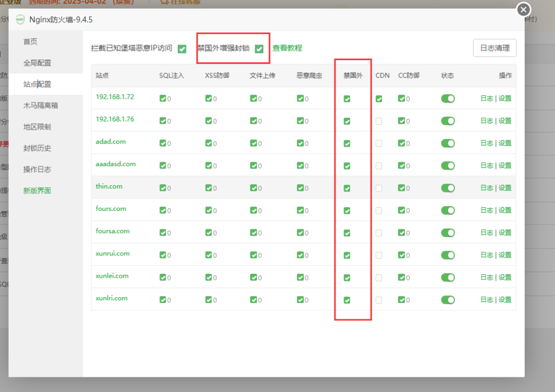Uncheck 禁国外 for adad.com
Image resolution: width=555 pixels, height=392 pixels.
[347, 144]
